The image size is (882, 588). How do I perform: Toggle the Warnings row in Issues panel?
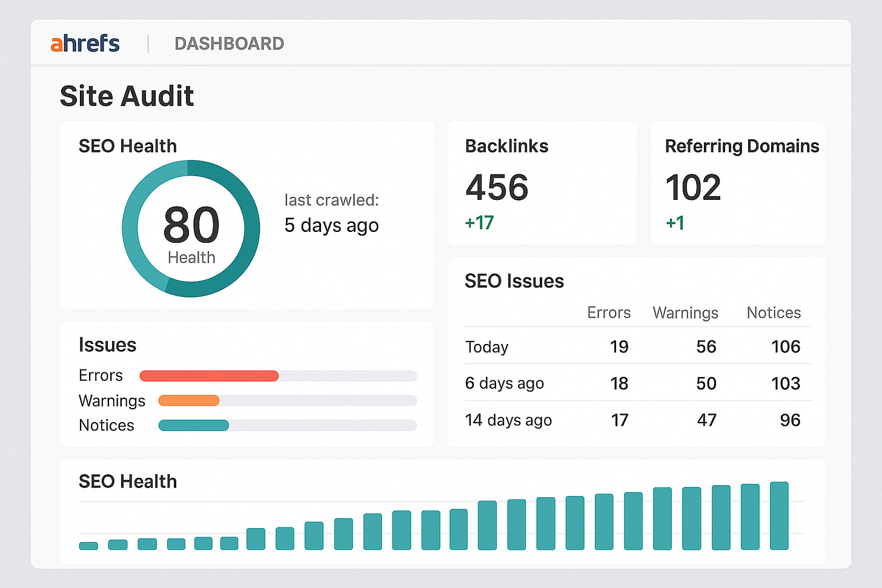111,400
